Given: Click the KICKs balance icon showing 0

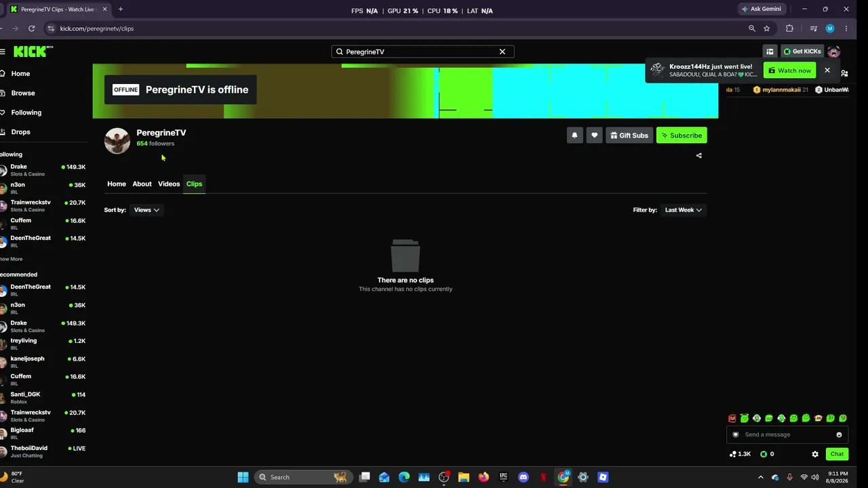Looking at the screenshot, I should pos(764,454).
